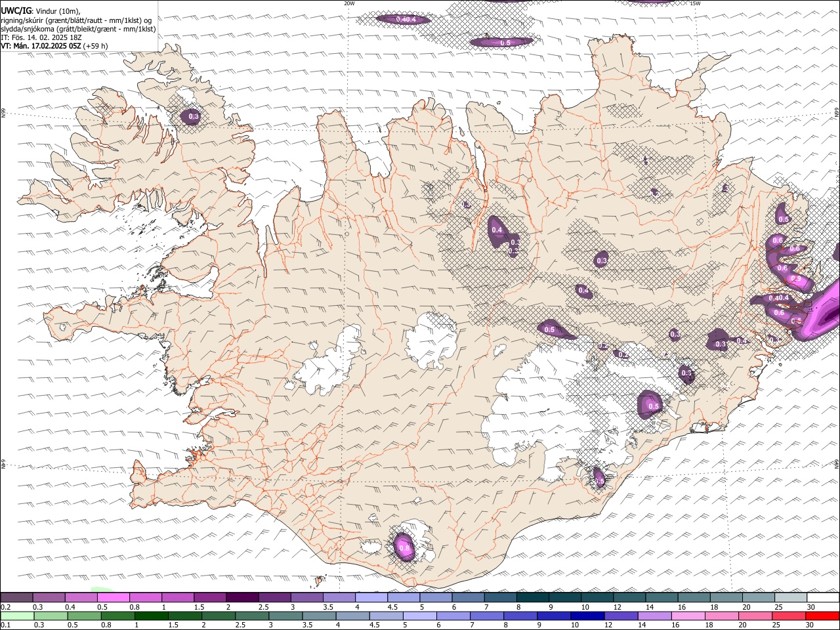Click the '0.40.4' value offshore to the north
Screen dimensions: 840x630
(x=406, y=20)
